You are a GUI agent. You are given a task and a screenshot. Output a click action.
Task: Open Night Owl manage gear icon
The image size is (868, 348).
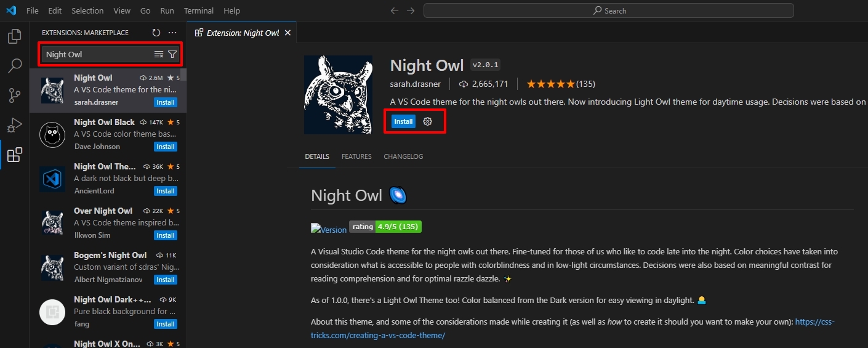pyautogui.click(x=427, y=121)
